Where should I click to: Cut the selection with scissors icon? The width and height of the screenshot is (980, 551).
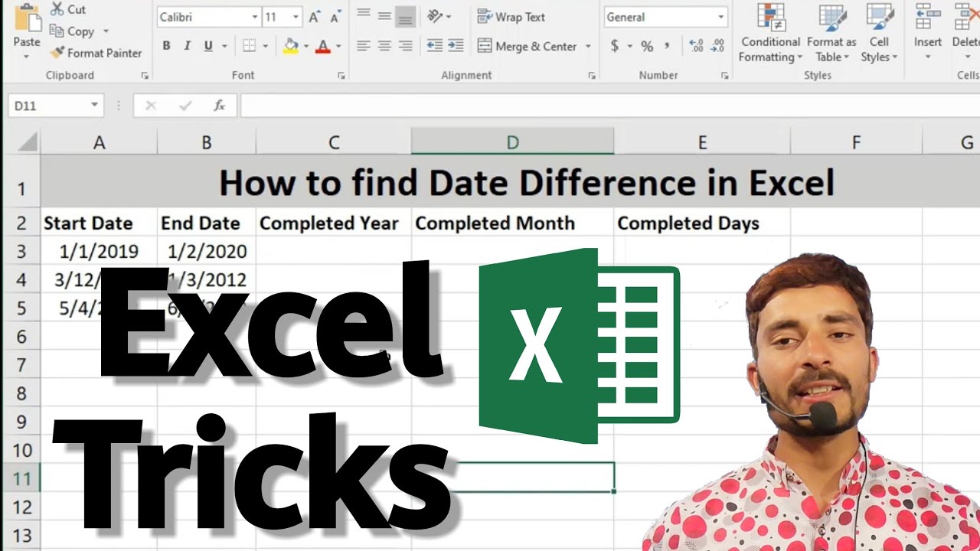(67, 9)
